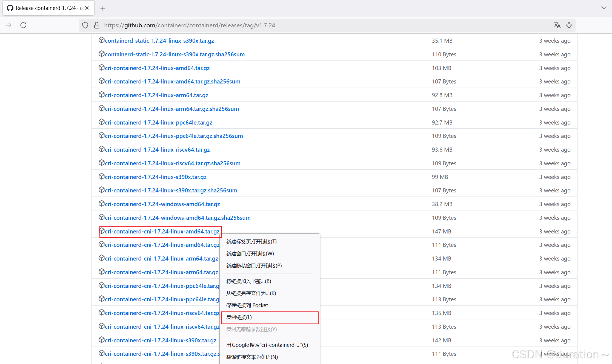The height and width of the screenshot is (364, 612).
Task: Click package icon beside cri-containerd-cni linux-s390x.tar.gz
Action: point(101,340)
